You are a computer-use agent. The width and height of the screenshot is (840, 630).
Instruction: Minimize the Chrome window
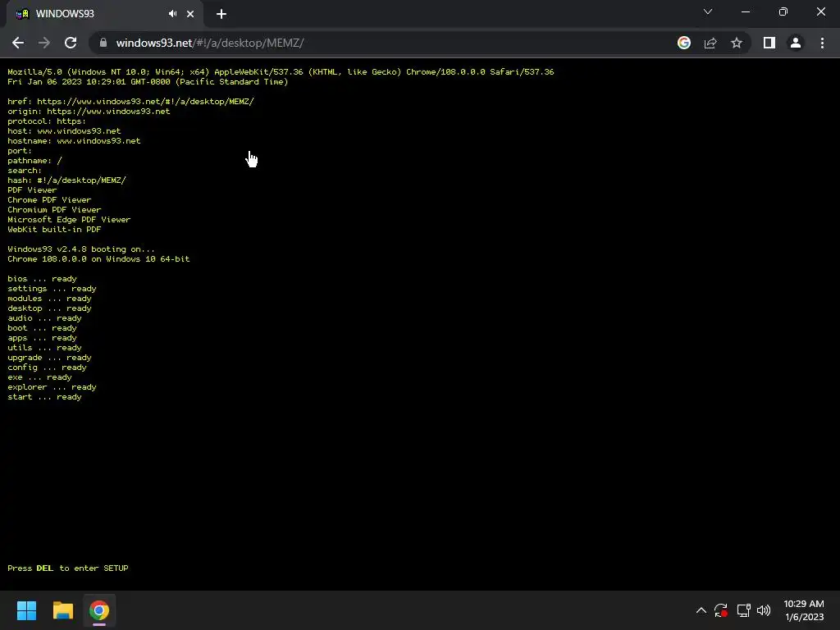coord(745,11)
